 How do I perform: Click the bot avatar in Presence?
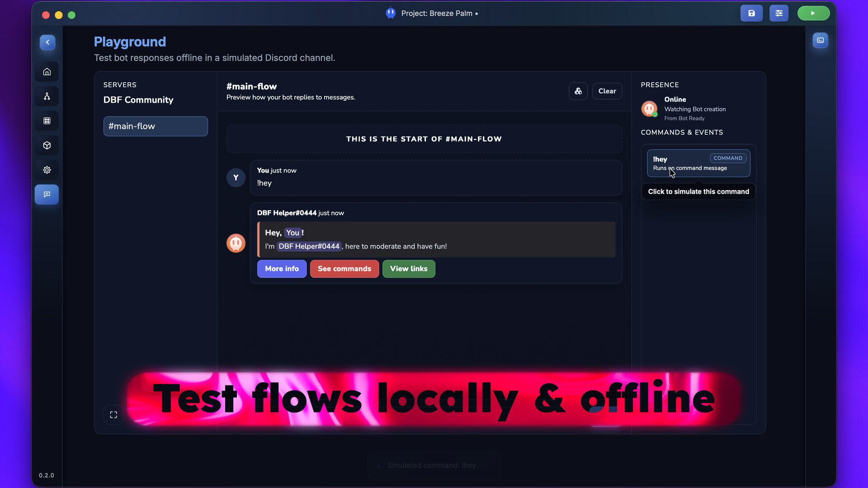coord(649,109)
